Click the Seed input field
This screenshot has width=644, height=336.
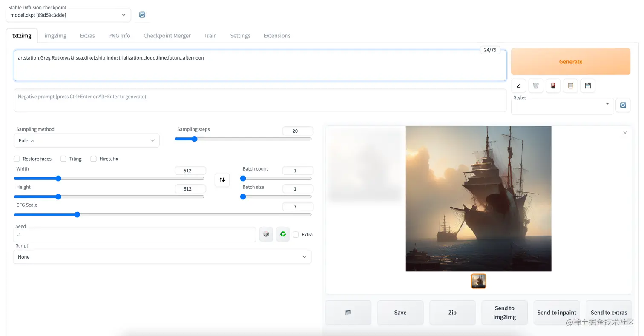tap(135, 234)
